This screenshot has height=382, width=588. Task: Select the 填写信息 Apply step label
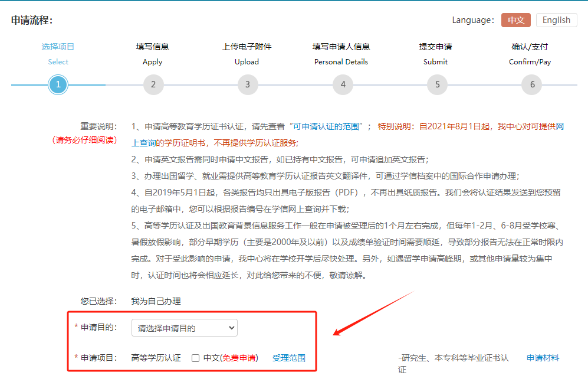152,54
